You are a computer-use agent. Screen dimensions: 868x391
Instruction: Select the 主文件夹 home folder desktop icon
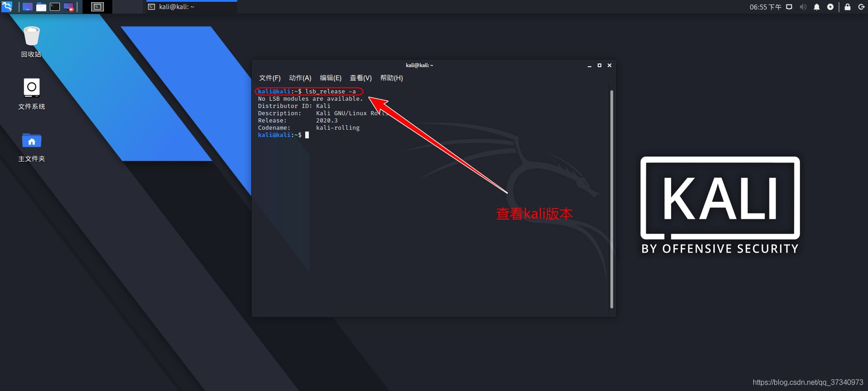coord(32,147)
